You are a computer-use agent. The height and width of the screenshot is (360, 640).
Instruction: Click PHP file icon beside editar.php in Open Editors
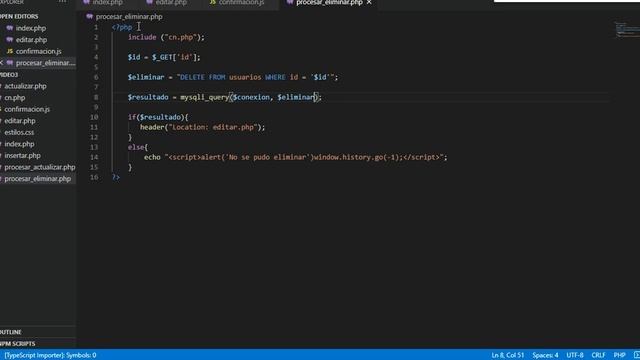click(x=10, y=40)
